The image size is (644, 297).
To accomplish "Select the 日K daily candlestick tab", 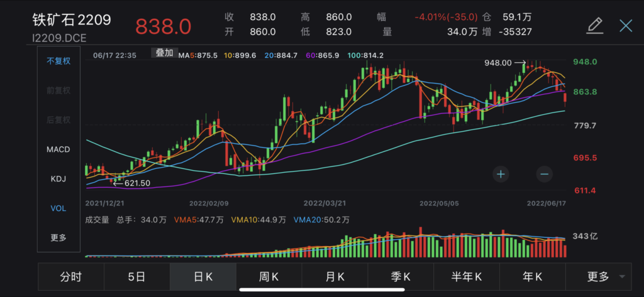I will click(203, 277).
